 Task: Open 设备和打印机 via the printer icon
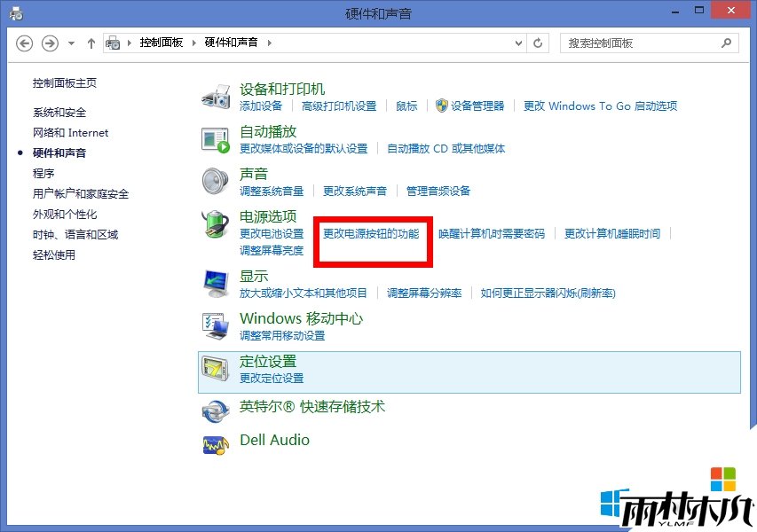click(x=215, y=97)
